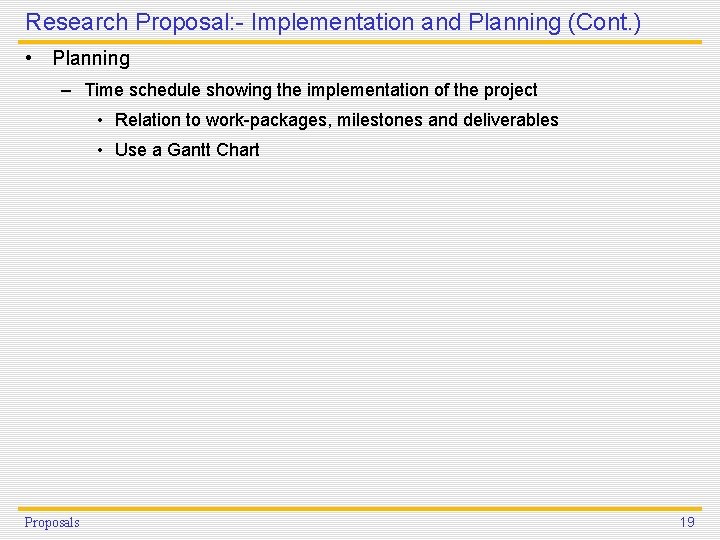Click the slide number 19

[687, 522]
